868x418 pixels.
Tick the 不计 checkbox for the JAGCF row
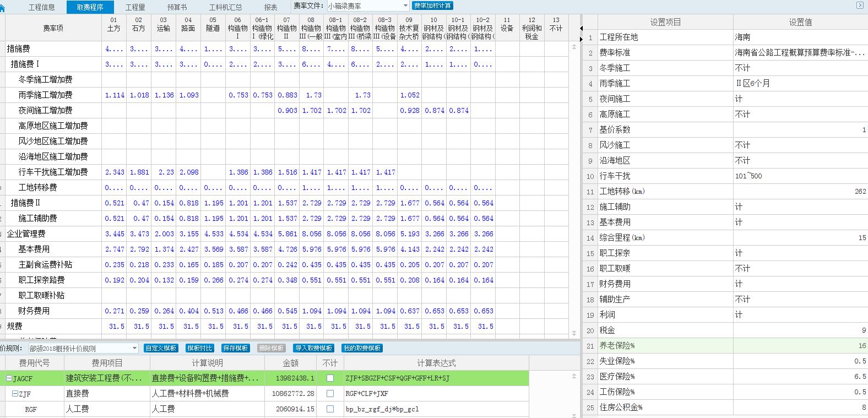(330, 378)
